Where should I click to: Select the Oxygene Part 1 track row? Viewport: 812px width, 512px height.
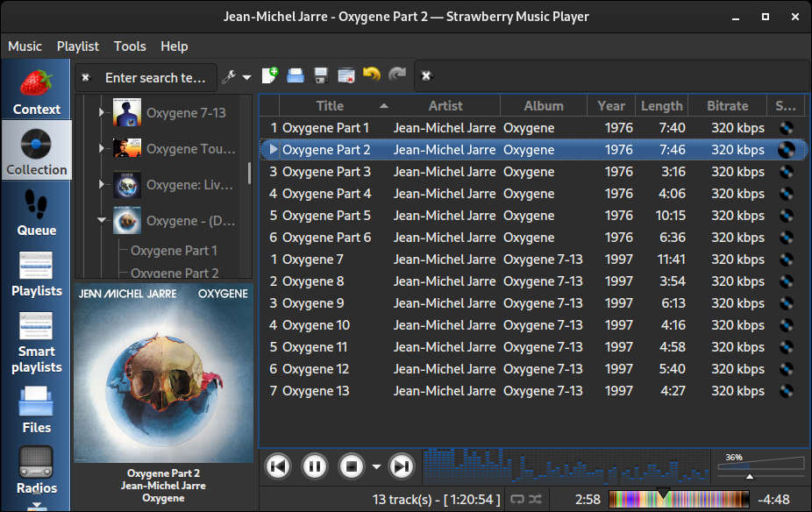click(x=532, y=128)
